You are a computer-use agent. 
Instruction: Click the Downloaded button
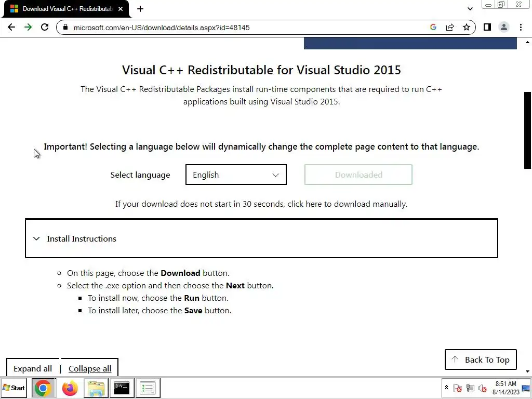click(x=358, y=175)
